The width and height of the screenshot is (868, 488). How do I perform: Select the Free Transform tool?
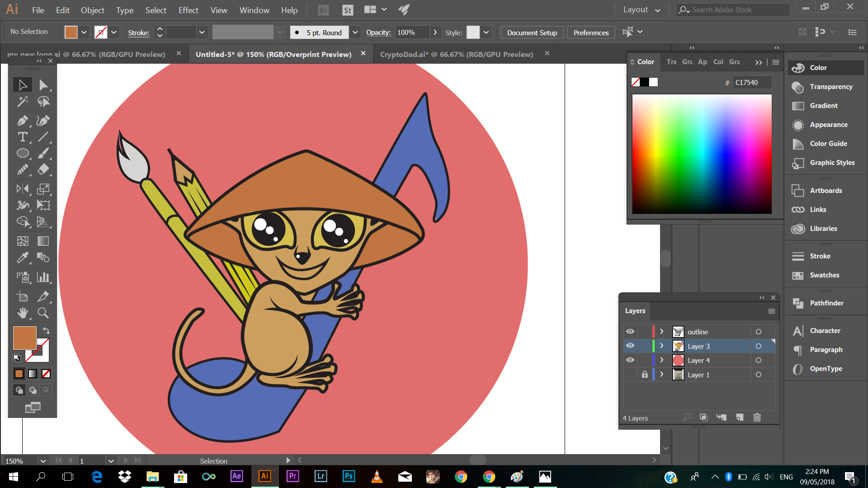tap(43, 205)
